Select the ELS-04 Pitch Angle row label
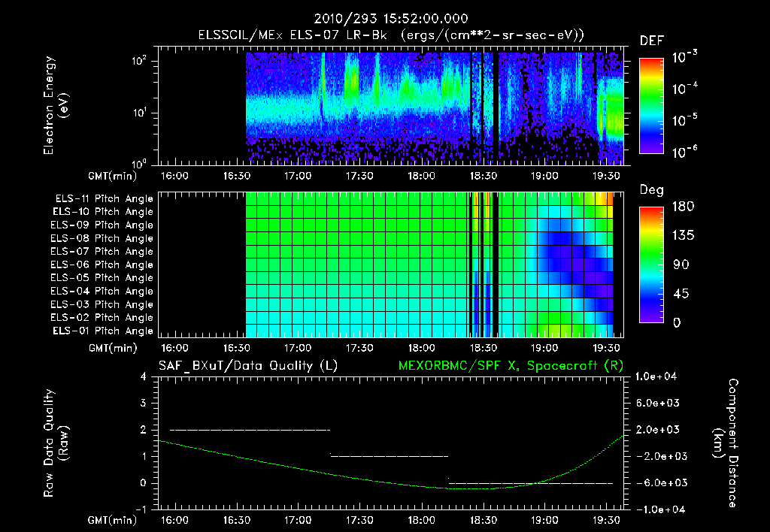 click(102, 292)
